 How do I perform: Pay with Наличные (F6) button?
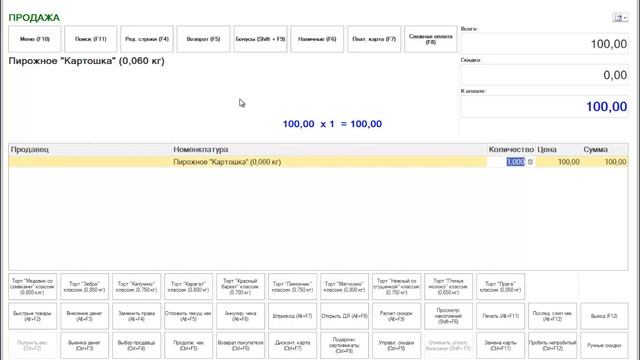coord(317,39)
